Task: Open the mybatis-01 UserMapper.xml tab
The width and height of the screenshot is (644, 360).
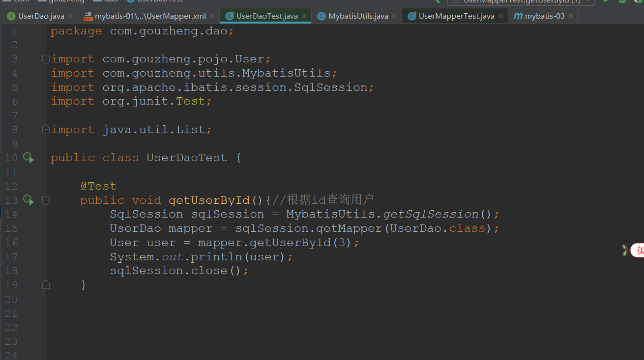Action: (150, 16)
